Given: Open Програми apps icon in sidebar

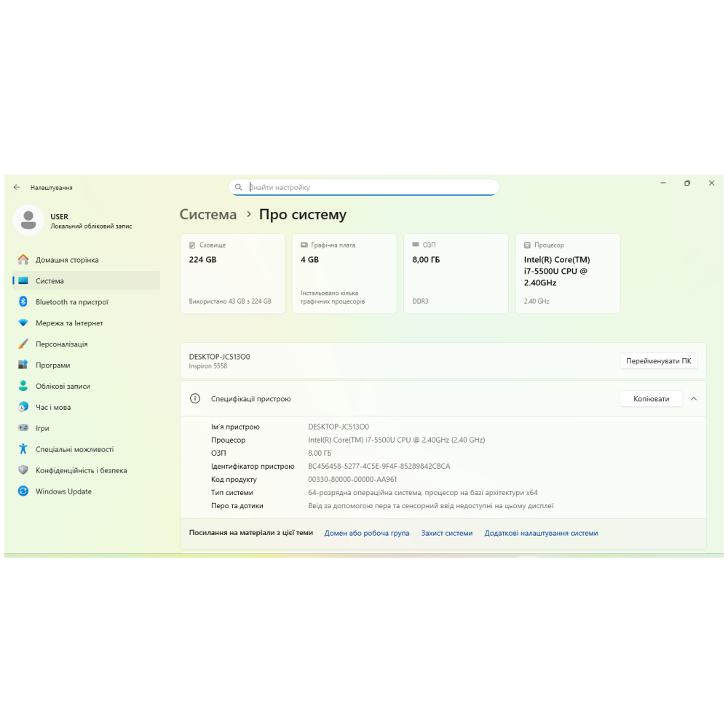Looking at the screenshot, I should click(23, 365).
